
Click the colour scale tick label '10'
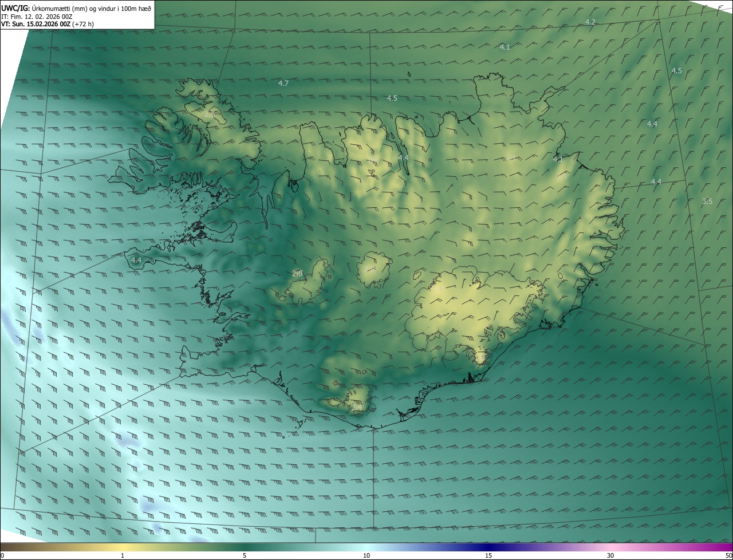tap(366, 556)
